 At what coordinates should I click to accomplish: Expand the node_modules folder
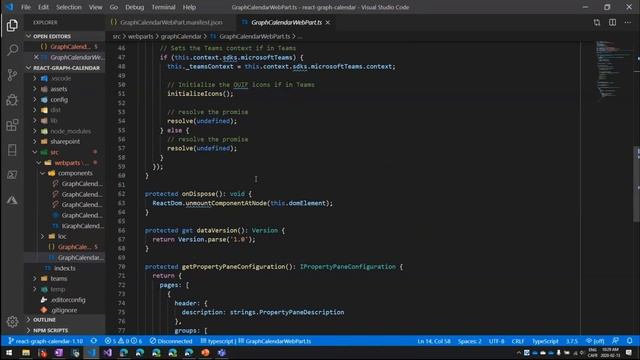64,131
